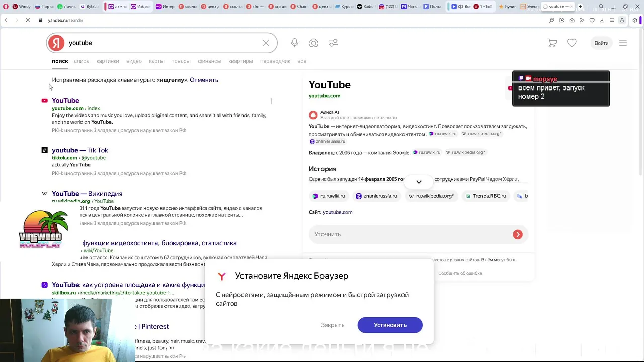Click the Yandex logo in the search box

click(56, 43)
